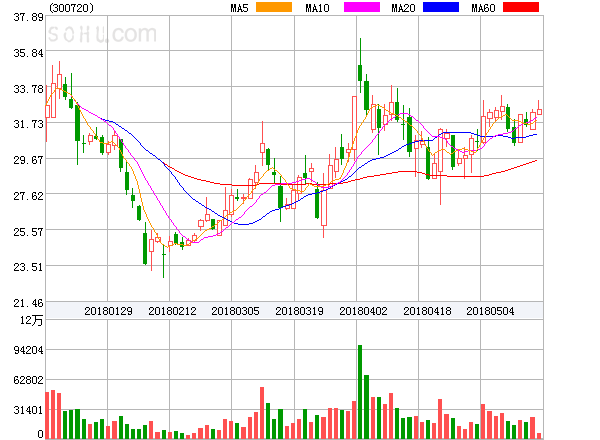The image size is (600, 440).
Task: Click the 31.73 price axis label
Action: tap(28, 124)
